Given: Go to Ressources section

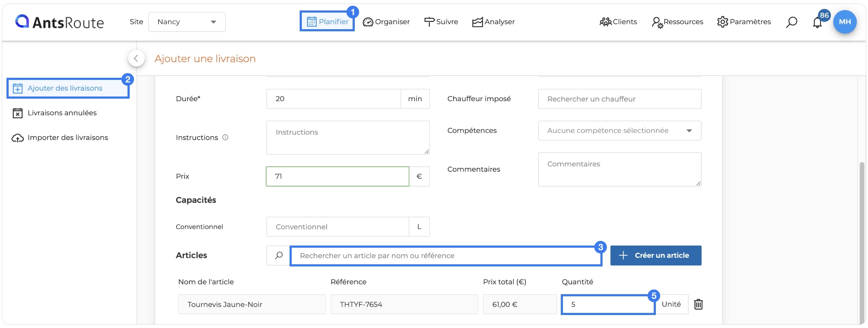Looking at the screenshot, I should tap(677, 22).
